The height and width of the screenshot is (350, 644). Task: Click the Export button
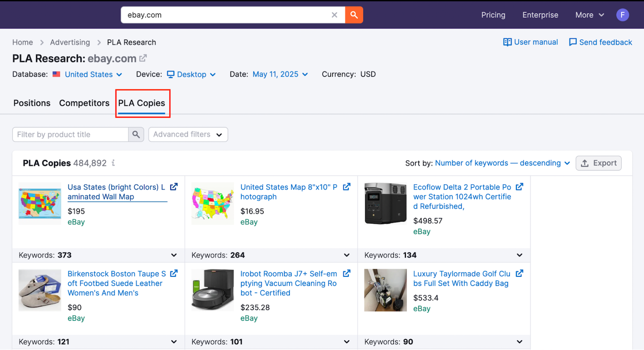(598, 163)
